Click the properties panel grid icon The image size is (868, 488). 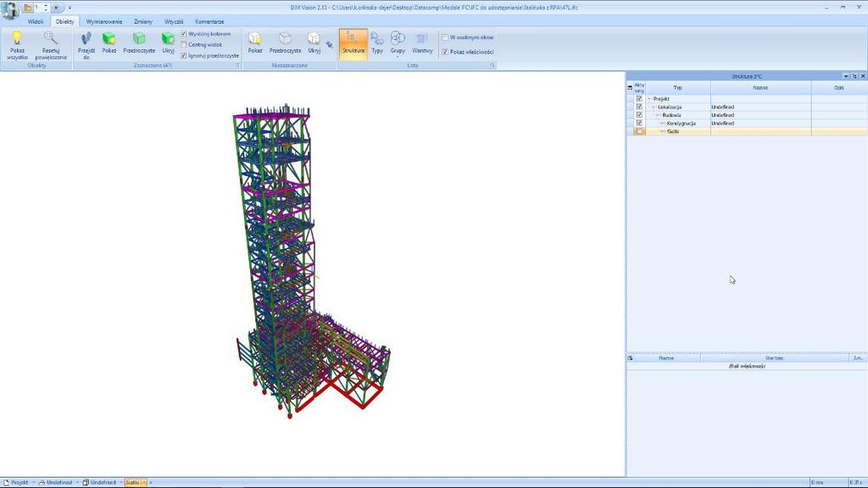[x=630, y=358]
